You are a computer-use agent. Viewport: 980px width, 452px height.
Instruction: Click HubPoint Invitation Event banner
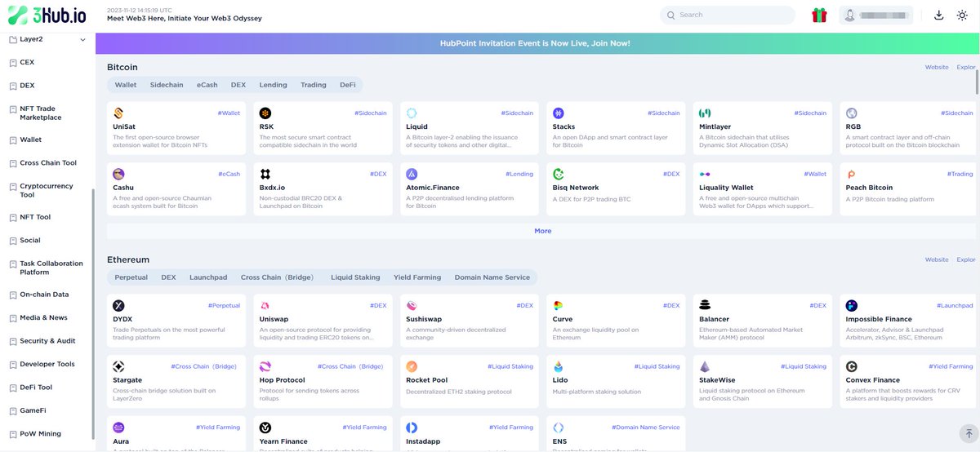tap(537, 44)
